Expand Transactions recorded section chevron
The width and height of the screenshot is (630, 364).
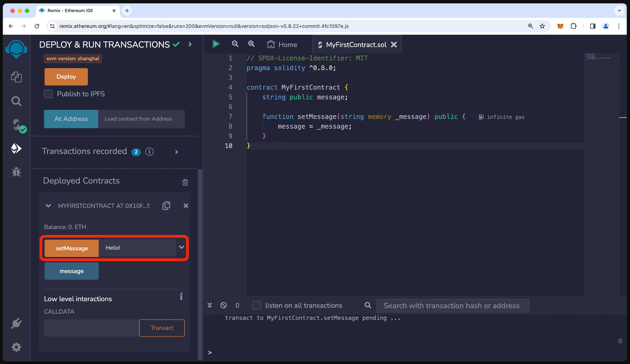176,152
